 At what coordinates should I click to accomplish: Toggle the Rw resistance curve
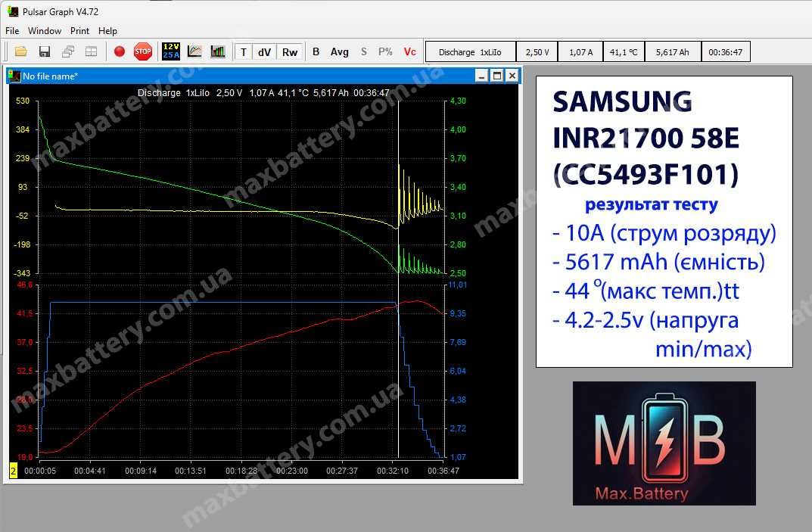pos(290,51)
